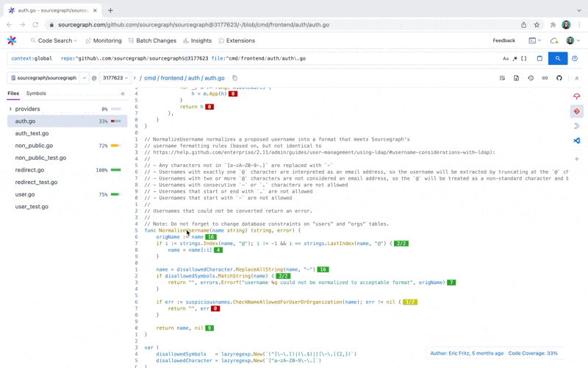Collapse the file sidebar panel
Viewport: 588px width, 368px height.
pos(123,93)
